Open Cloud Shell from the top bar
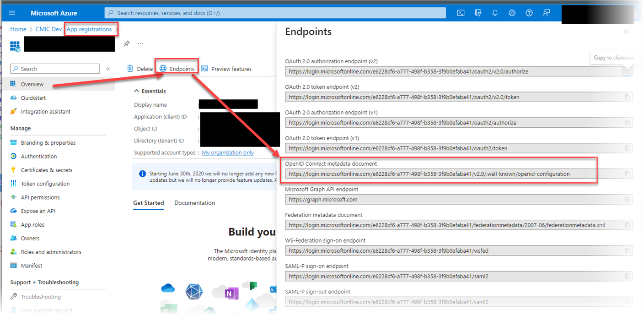 click(461, 13)
